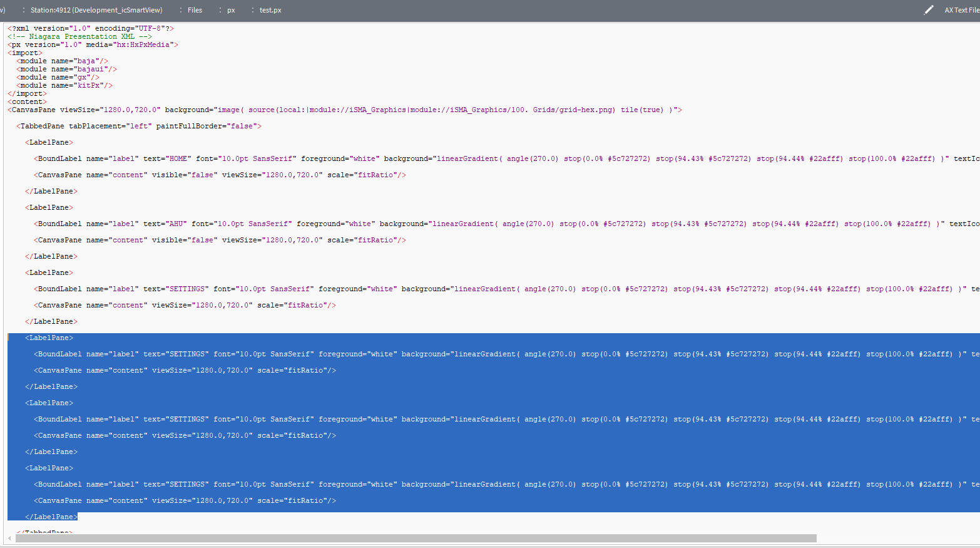
Task: Navigate to the Files breadcrumb
Action: click(195, 10)
